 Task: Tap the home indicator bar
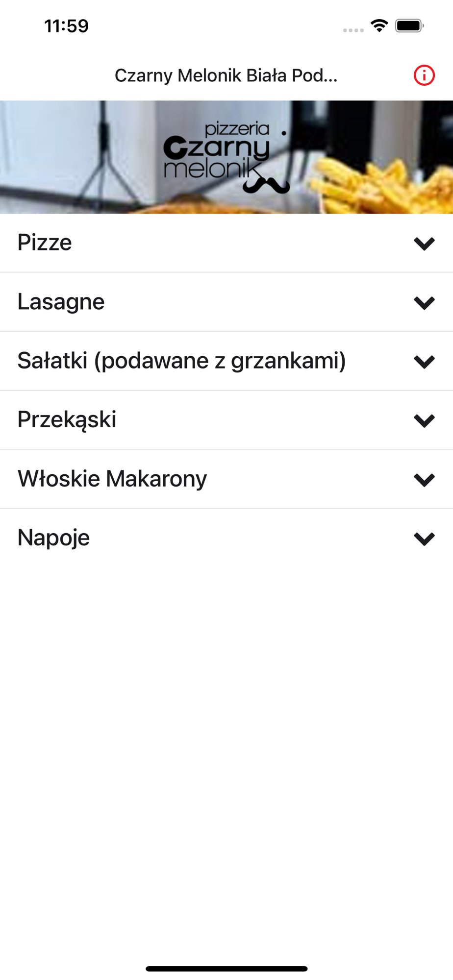[x=226, y=969]
